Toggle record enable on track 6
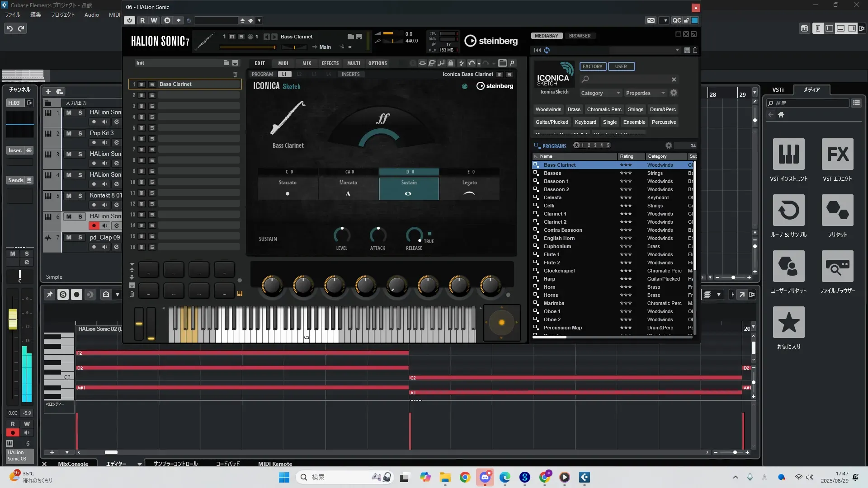 point(94,225)
